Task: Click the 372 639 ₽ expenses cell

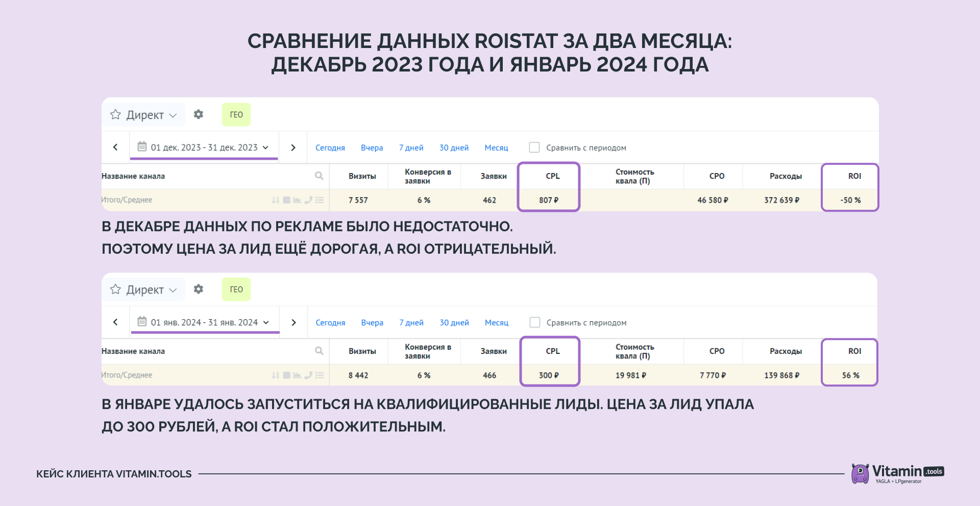Action: 781,200
